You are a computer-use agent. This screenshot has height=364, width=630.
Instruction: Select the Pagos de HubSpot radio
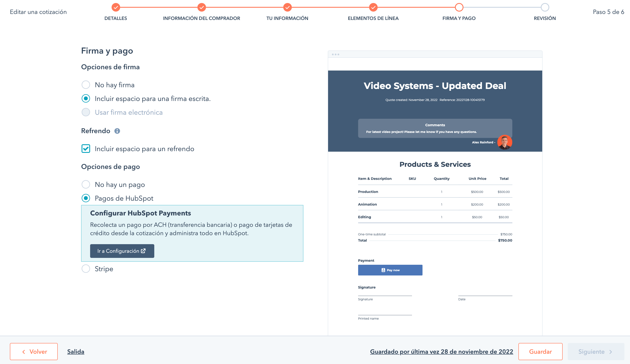[x=86, y=198]
